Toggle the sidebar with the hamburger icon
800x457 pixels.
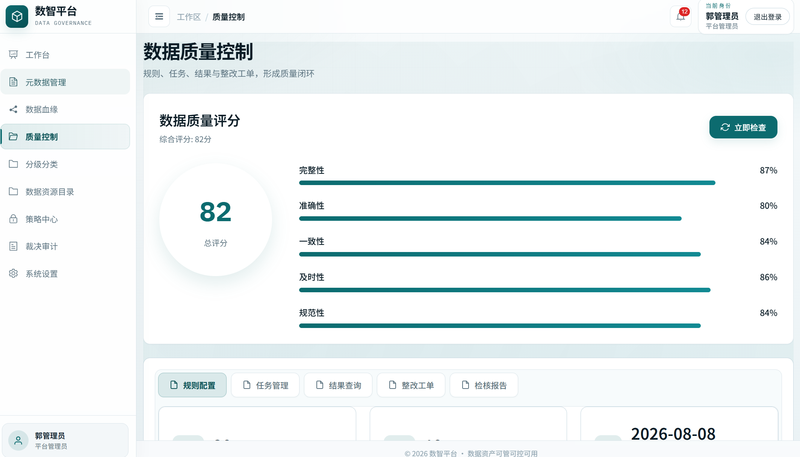(x=159, y=17)
